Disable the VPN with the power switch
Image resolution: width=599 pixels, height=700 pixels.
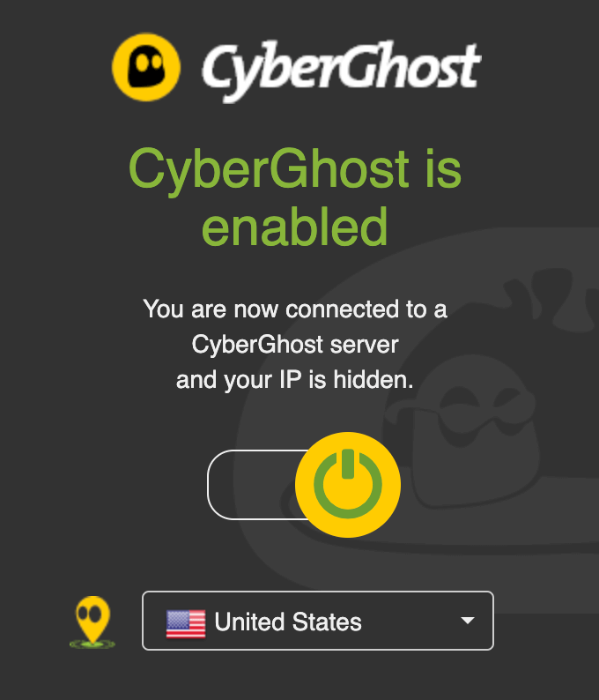tap(304, 485)
